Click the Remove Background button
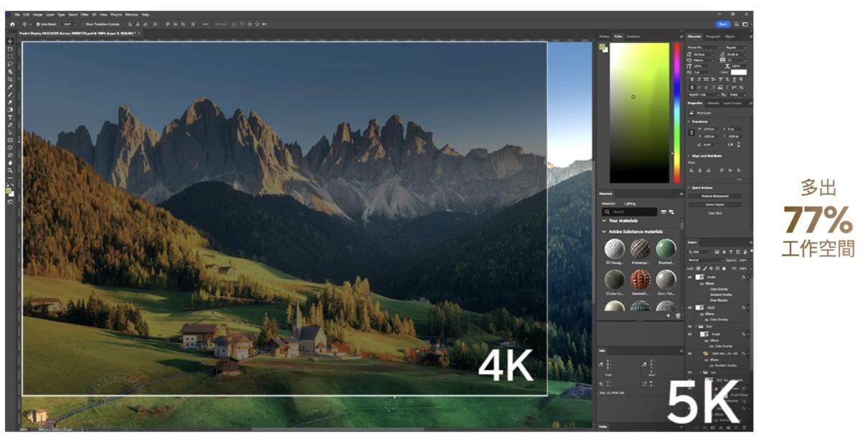Image resolution: width=868 pixels, height=440 pixels. [715, 196]
